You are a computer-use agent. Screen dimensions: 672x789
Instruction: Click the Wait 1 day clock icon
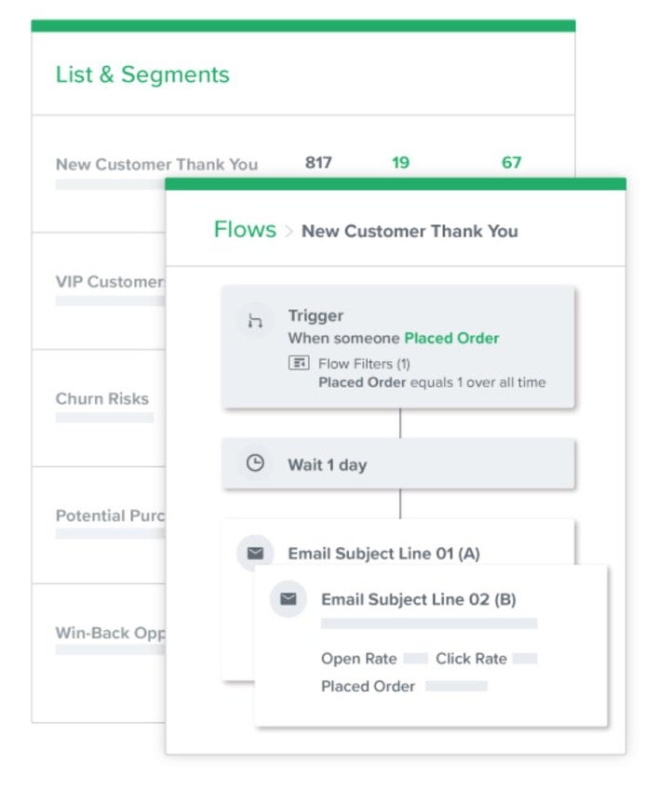click(x=255, y=463)
